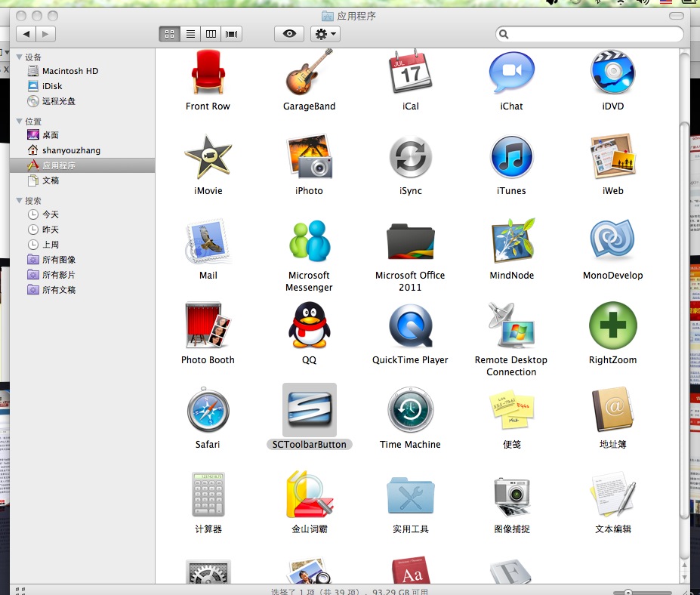Select the Time Machine icon

(x=410, y=410)
